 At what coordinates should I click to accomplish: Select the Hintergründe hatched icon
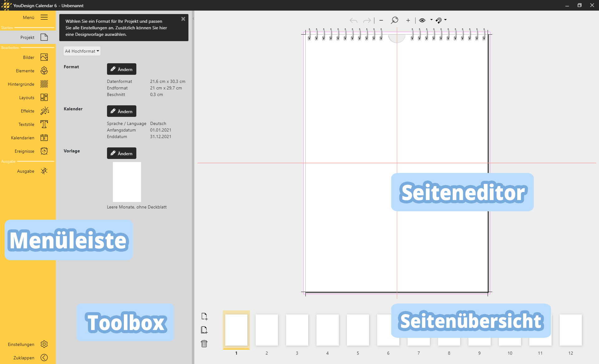coord(44,84)
